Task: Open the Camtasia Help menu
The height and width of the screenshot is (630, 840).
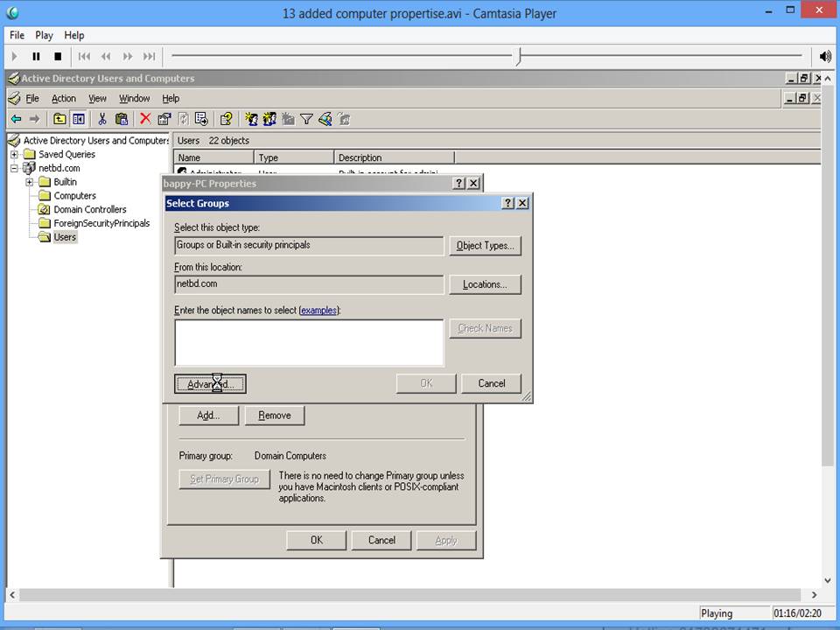Action: tap(73, 35)
